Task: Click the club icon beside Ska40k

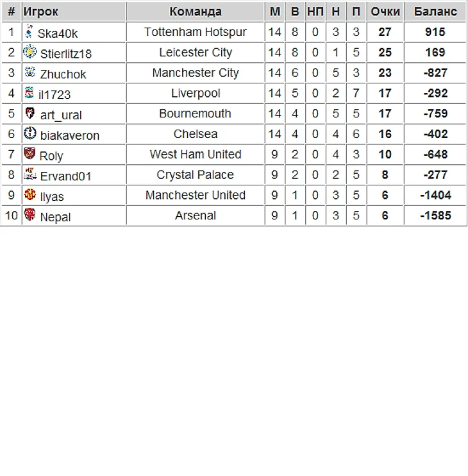Action: pos(28,31)
